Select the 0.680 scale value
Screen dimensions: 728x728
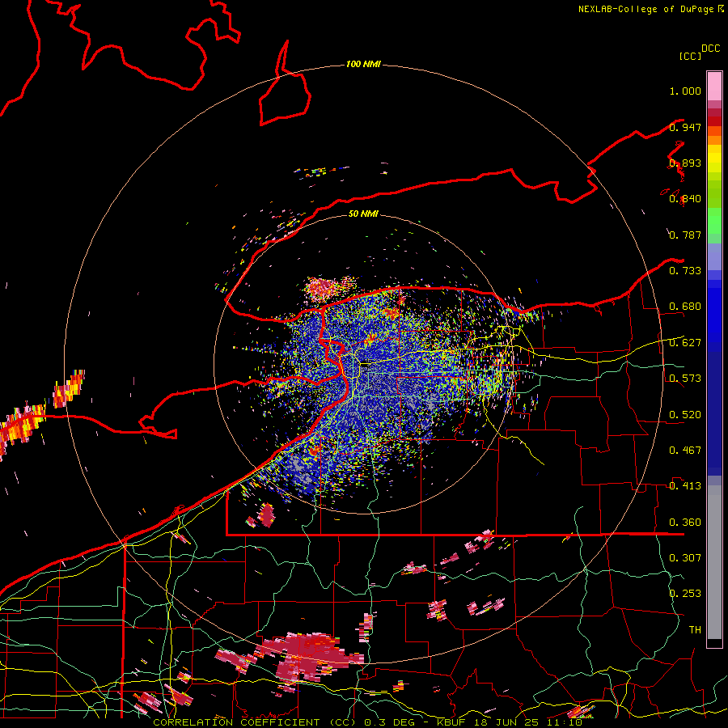685,307
